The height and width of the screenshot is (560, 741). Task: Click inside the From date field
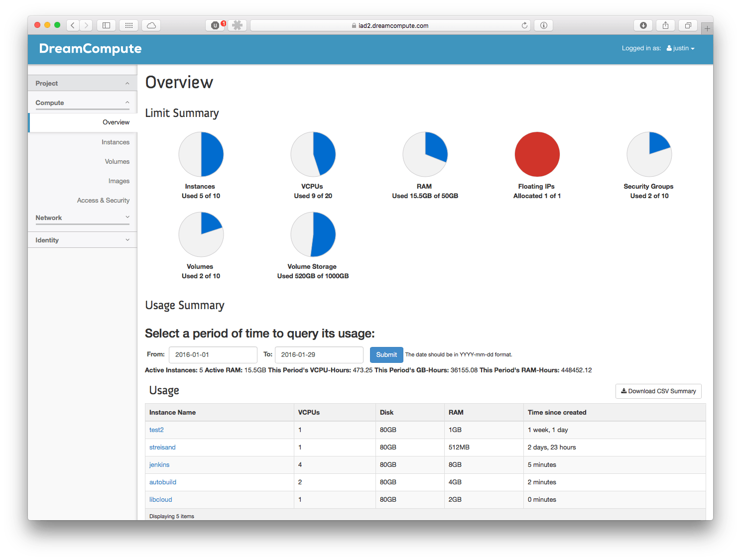213,354
